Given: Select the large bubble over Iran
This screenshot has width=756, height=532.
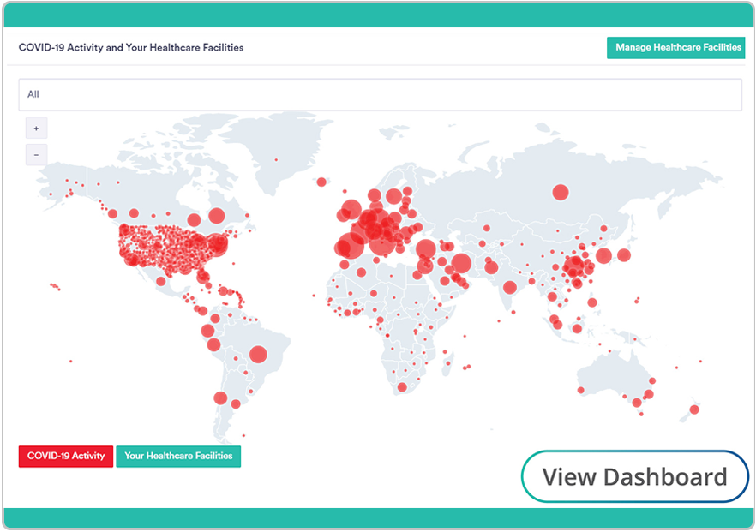Looking at the screenshot, I should (x=461, y=263).
